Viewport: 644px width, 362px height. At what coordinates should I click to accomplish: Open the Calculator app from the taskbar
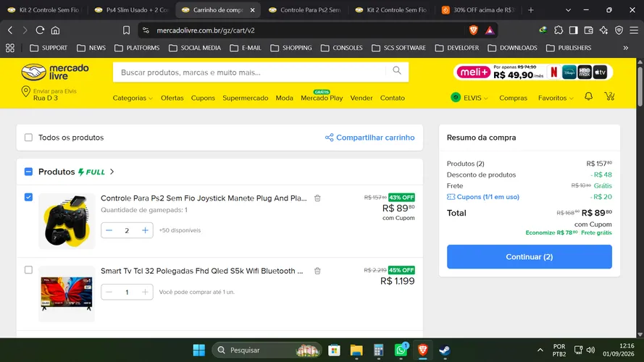(x=378, y=350)
